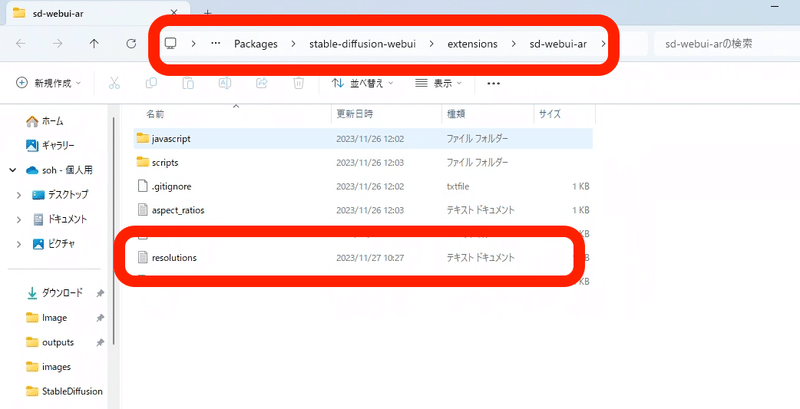The height and width of the screenshot is (409, 800).
Task: Close the sd-webui-ar tab
Action: (x=173, y=13)
